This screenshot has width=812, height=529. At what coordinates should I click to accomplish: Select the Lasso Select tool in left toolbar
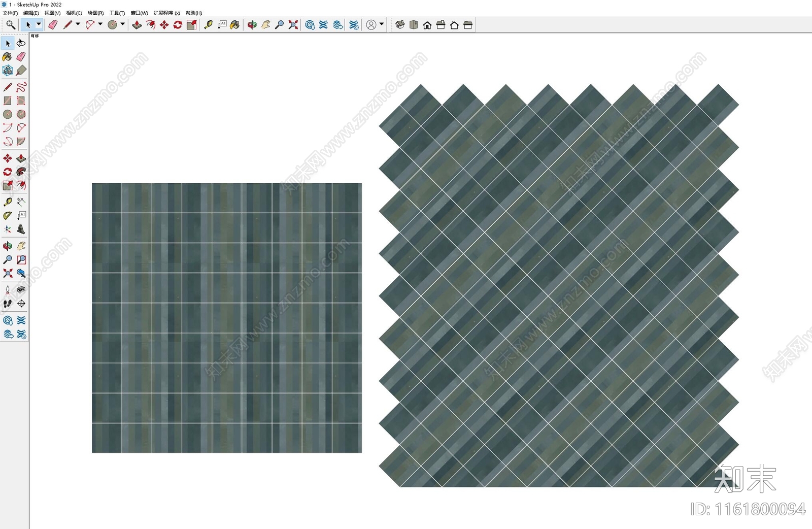21,43
